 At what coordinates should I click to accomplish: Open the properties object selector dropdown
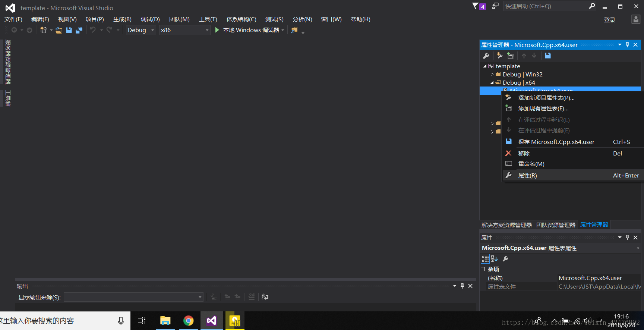pyautogui.click(x=638, y=248)
